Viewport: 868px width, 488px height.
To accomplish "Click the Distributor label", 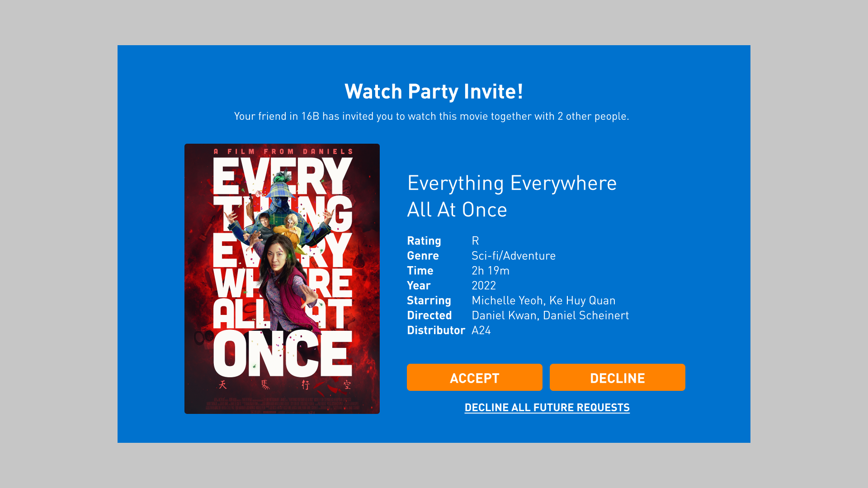I will (x=436, y=330).
